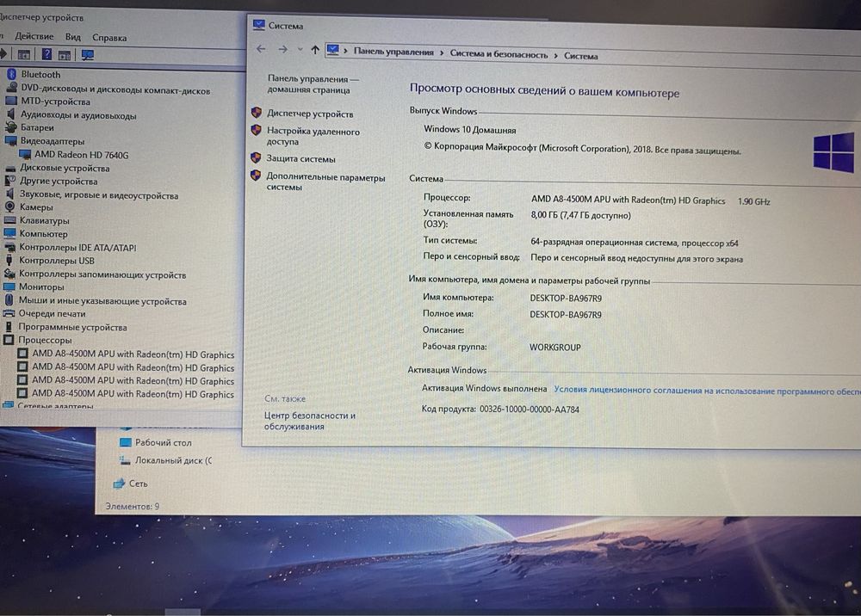Open Диспетчер устройств link in sidebar
Image resolution: width=861 pixels, height=616 pixels.
[310, 114]
